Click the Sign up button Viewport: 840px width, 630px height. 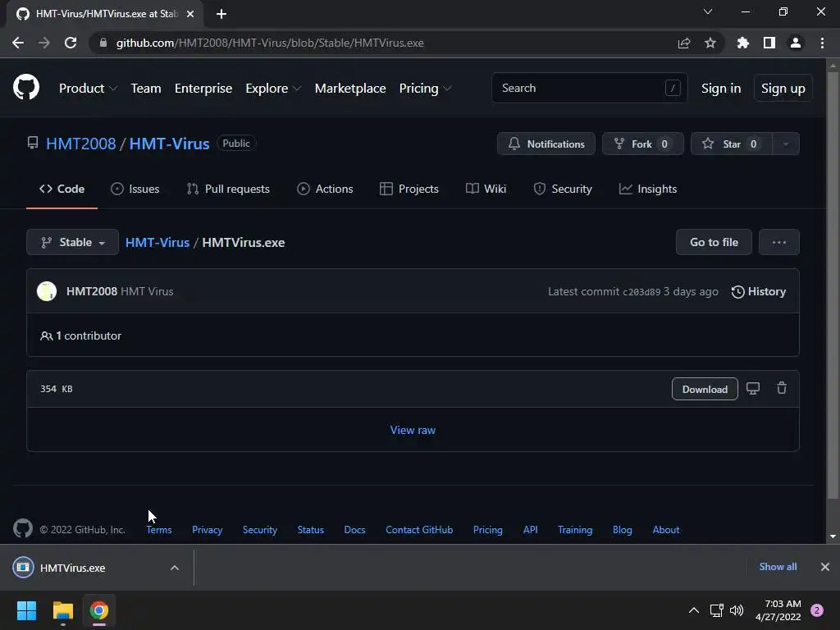[x=783, y=88]
